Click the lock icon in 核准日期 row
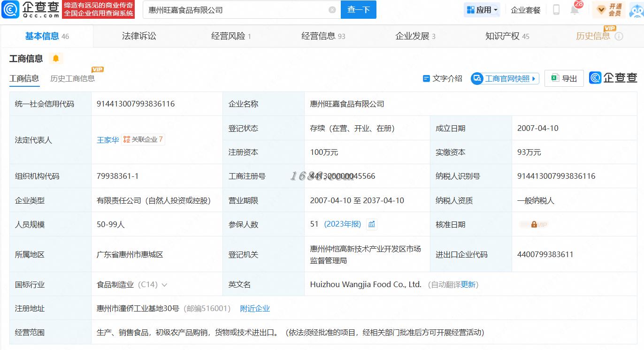Viewport: 644px width, 350px height. click(534, 225)
